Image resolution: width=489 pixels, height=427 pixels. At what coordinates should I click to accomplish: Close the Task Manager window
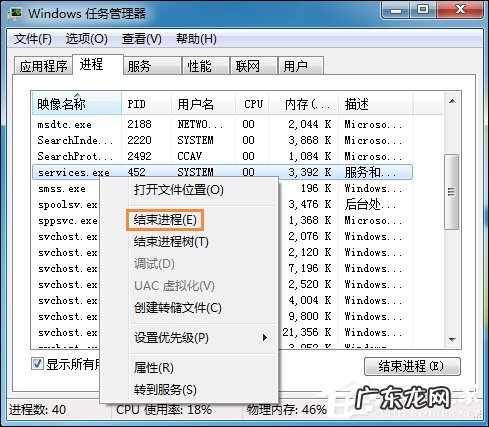[460, 10]
